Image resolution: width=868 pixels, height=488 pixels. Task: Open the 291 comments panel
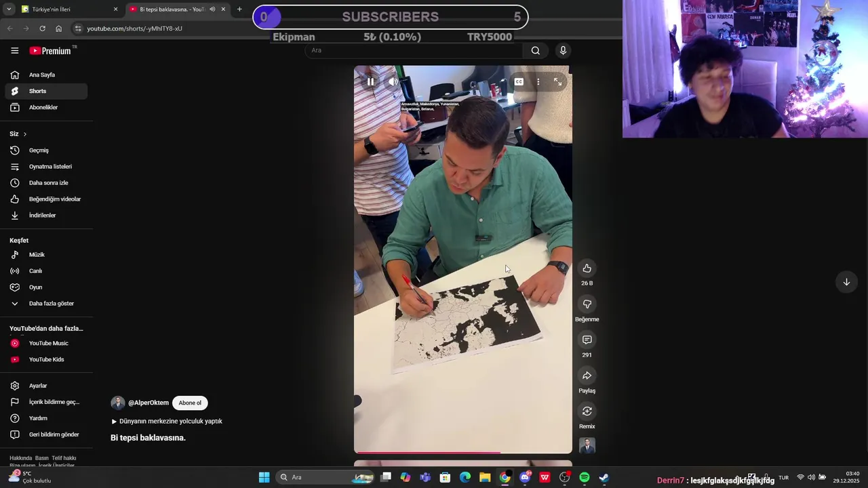click(587, 340)
